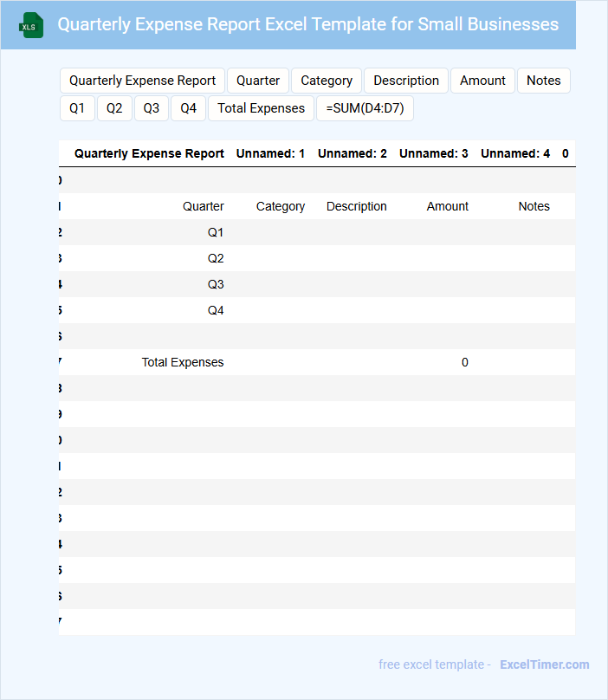Click the page title heading text
608x700 pixels.
tap(308, 24)
